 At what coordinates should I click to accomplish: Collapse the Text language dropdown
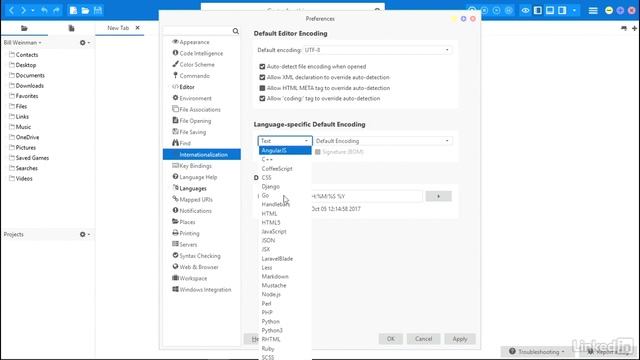coord(285,141)
